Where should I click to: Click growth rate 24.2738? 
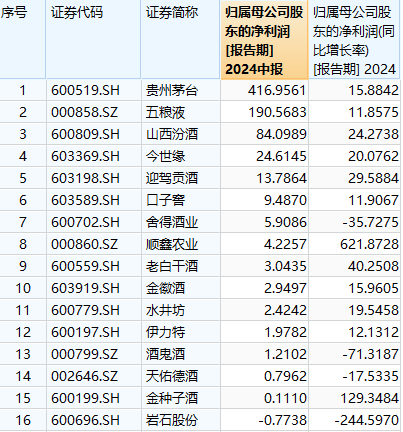(373, 134)
